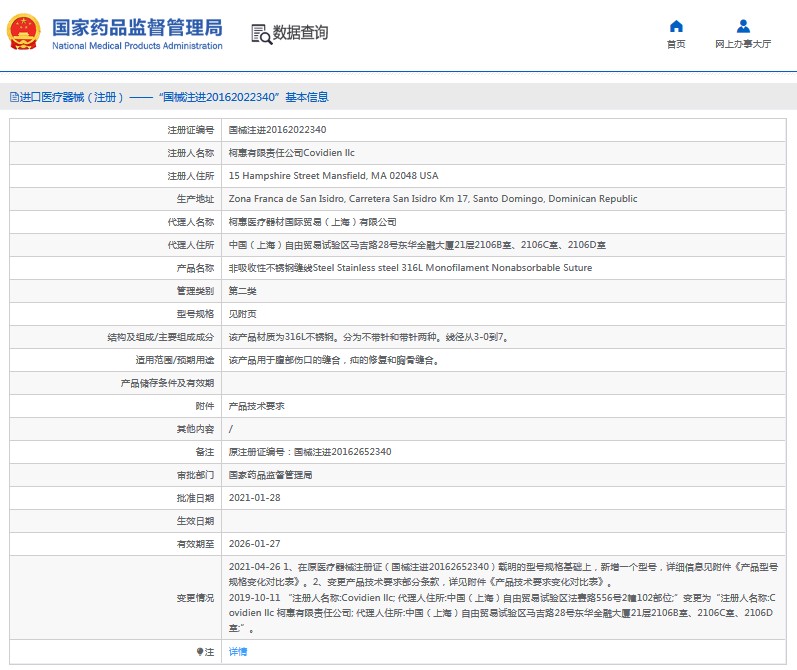This screenshot has width=797, height=670.
Task: Click the 产品技术要求 attachment cell
Action: [257, 406]
